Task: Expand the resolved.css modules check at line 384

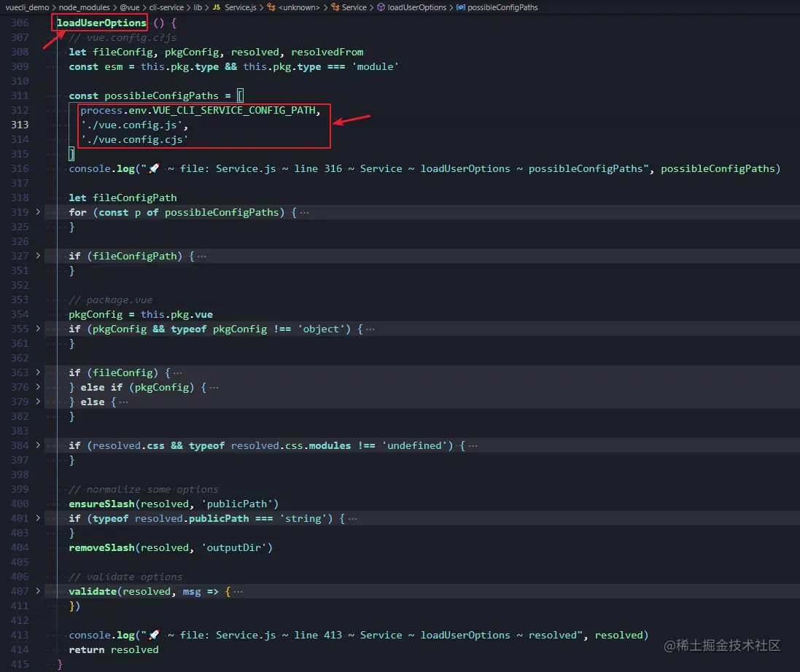Action: point(38,445)
